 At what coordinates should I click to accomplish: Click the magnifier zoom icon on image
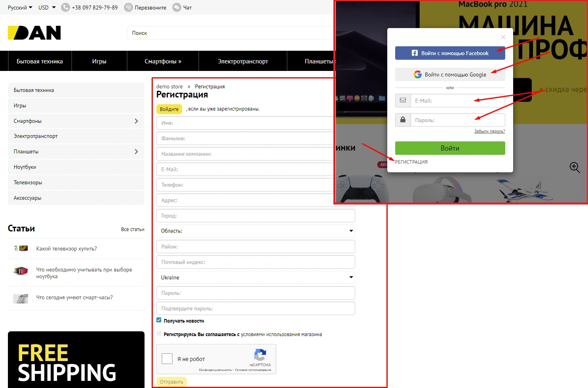pyautogui.click(x=575, y=167)
